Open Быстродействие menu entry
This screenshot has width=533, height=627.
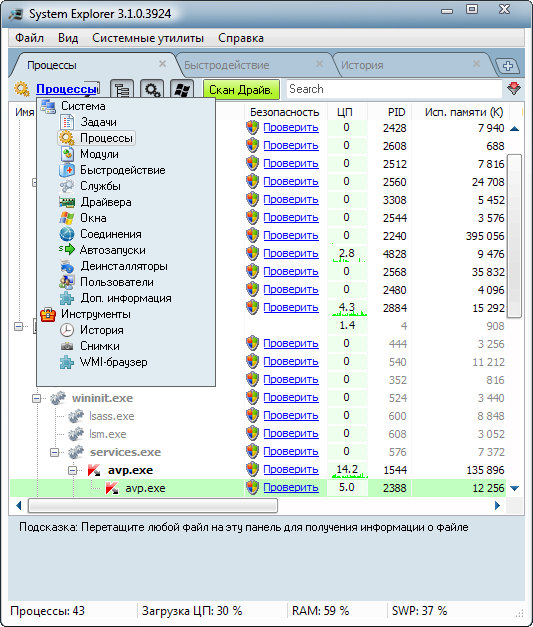pos(122,170)
